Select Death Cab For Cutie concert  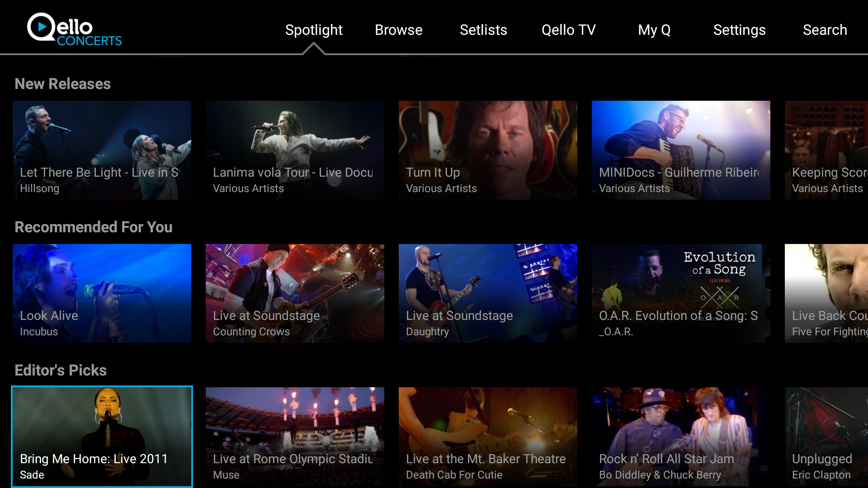pyautogui.click(x=488, y=436)
